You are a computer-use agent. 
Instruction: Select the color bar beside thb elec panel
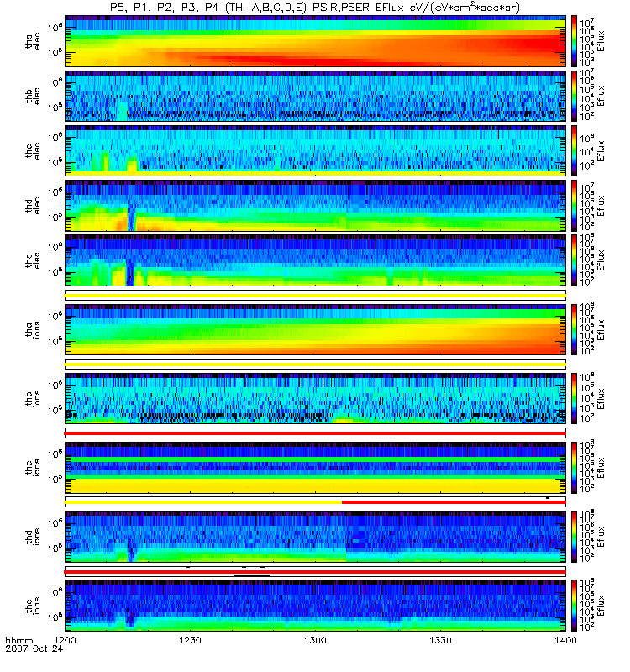tap(574, 96)
